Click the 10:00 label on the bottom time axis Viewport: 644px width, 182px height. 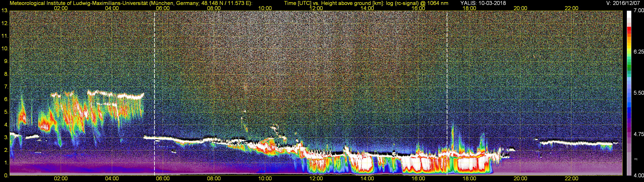[x=265, y=179]
